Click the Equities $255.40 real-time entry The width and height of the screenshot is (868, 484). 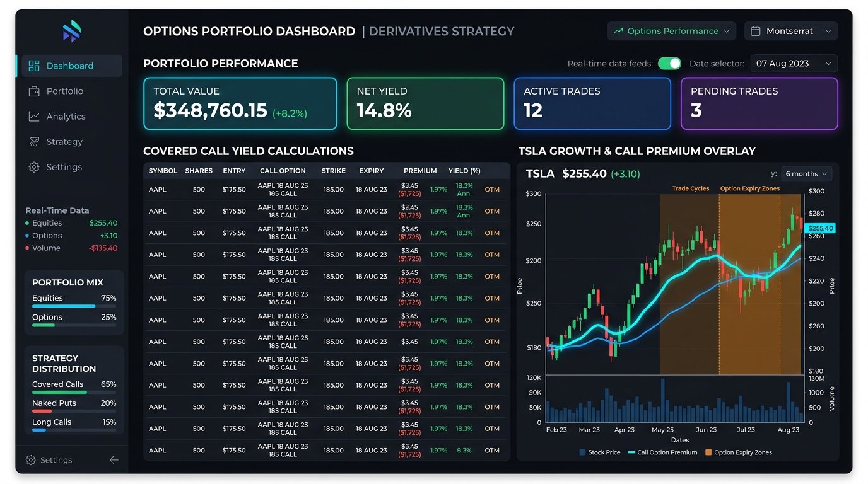click(x=71, y=223)
